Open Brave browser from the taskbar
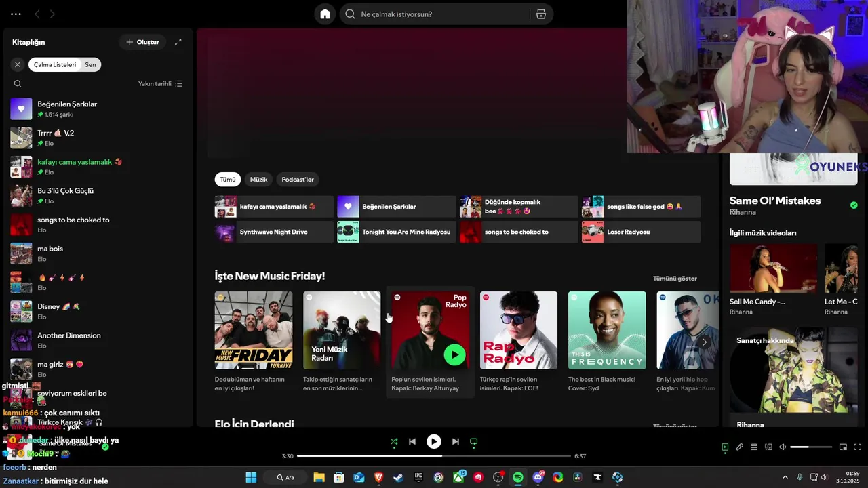The height and width of the screenshot is (488, 868). 378,477
